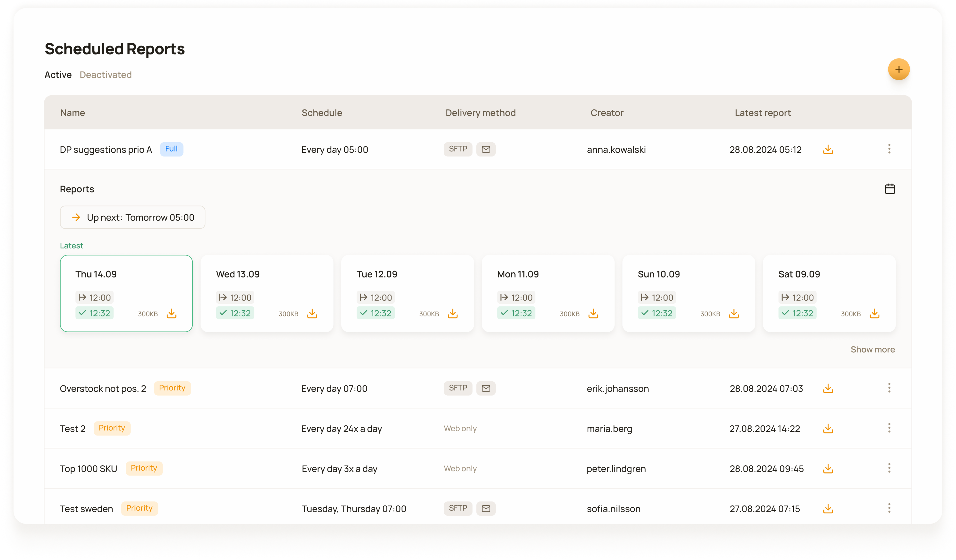Click schedule text Every day 24x a day

[x=342, y=429]
